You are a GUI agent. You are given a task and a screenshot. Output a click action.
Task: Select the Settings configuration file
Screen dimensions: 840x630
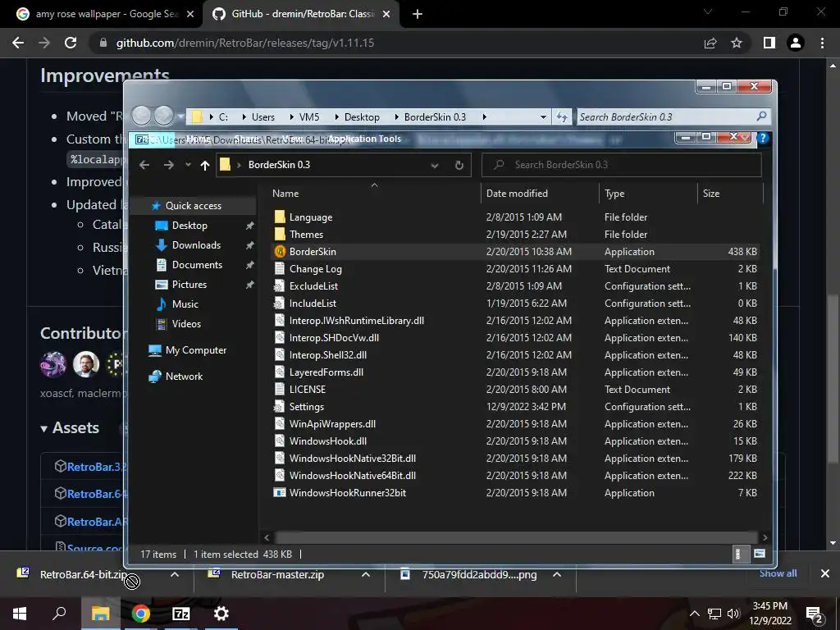tap(306, 407)
